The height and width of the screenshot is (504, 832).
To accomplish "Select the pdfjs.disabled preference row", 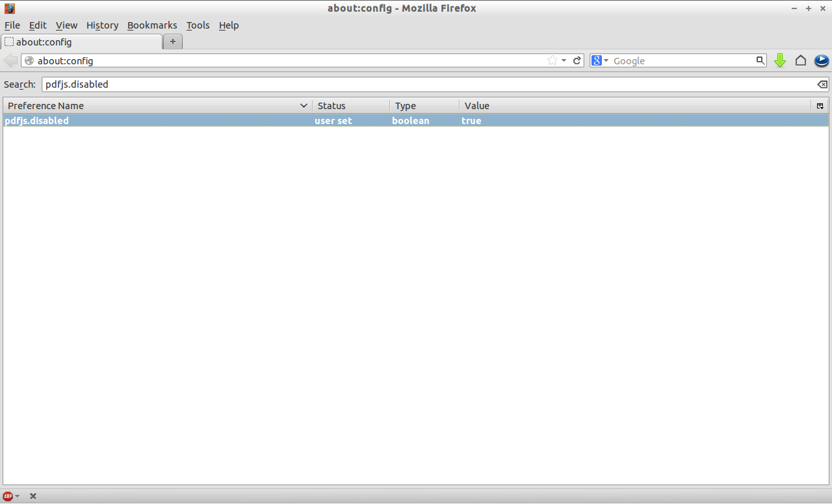I will 416,121.
